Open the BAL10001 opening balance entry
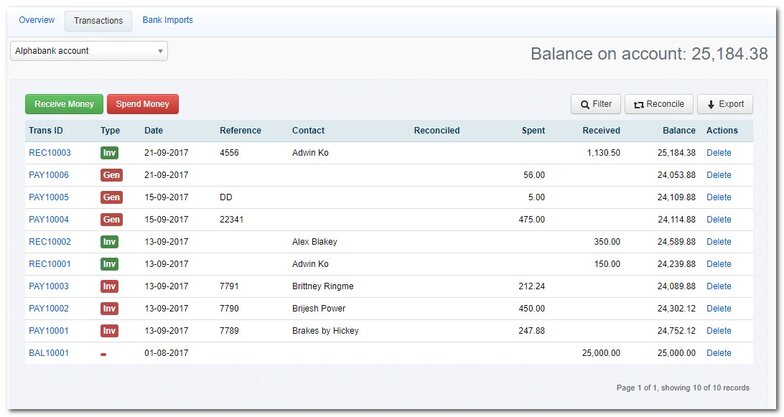The width and height of the screenshot is (784, 417). coord(49,353)
